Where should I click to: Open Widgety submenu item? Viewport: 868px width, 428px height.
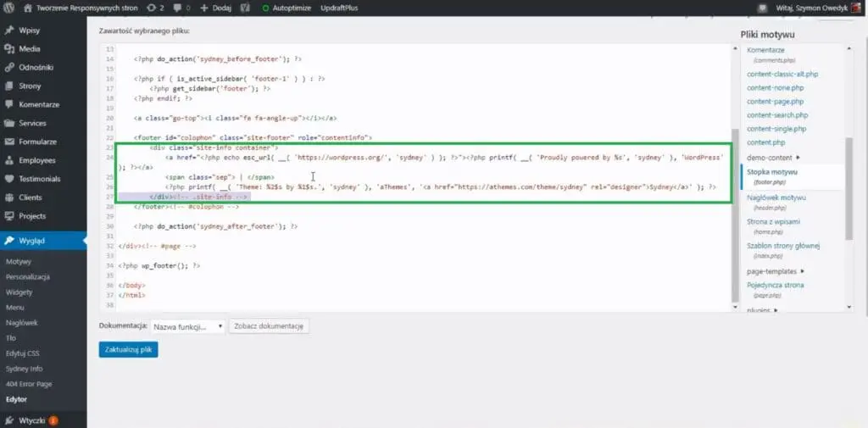point(19,292)
